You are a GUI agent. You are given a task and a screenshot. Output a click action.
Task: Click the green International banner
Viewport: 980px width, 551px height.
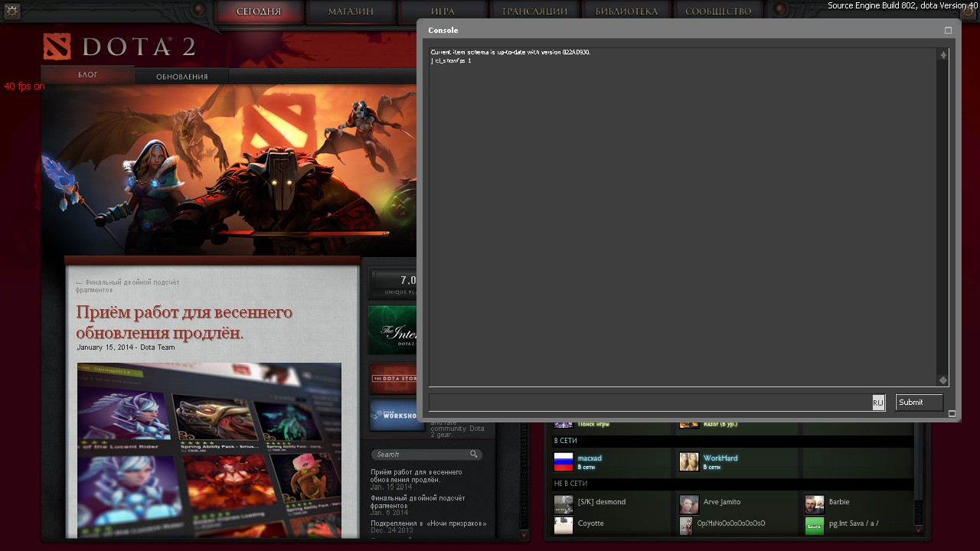[392, 331]
